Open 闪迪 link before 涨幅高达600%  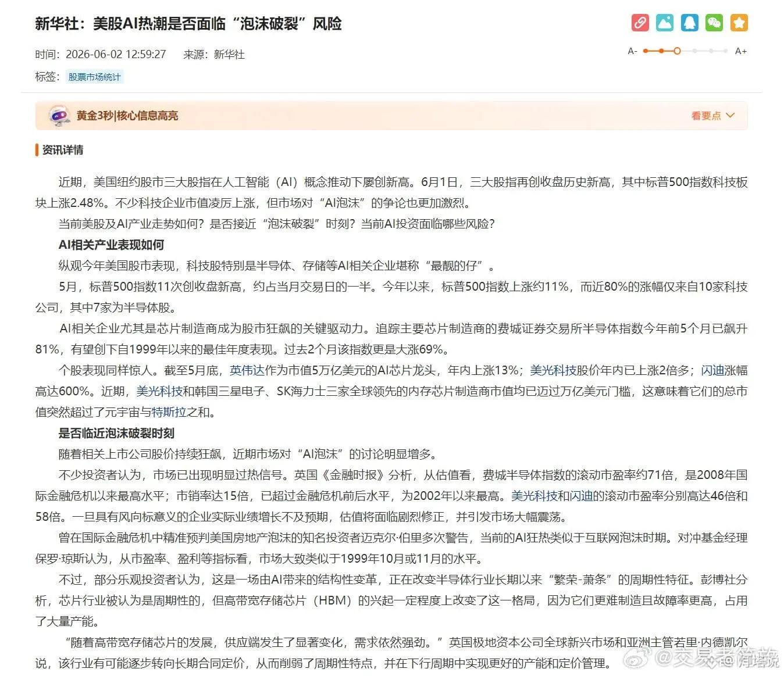pyautogui.click(x=712, y=370)
